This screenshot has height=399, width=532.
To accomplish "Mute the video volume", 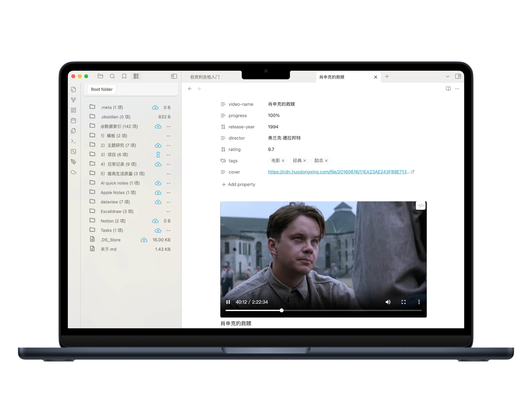I will (x=388, y=302).
